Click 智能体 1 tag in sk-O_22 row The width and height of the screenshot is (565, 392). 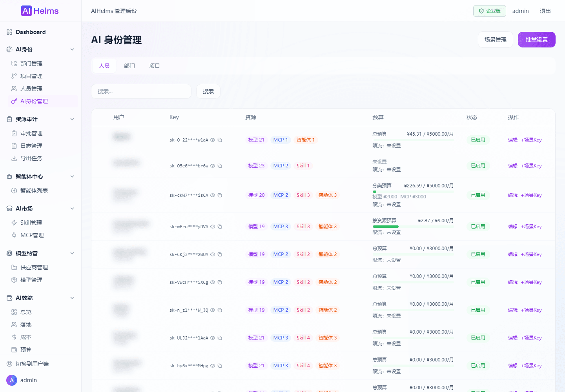click(305, 140)
